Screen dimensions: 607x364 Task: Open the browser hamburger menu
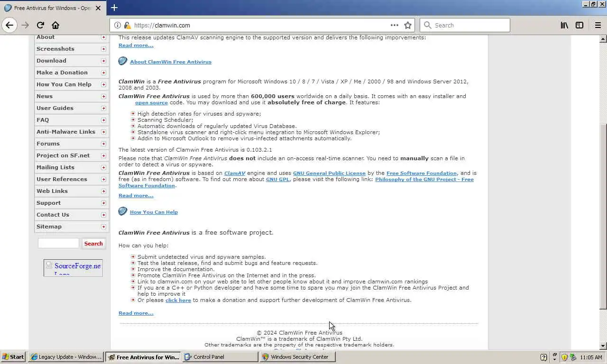pos(597,25)
